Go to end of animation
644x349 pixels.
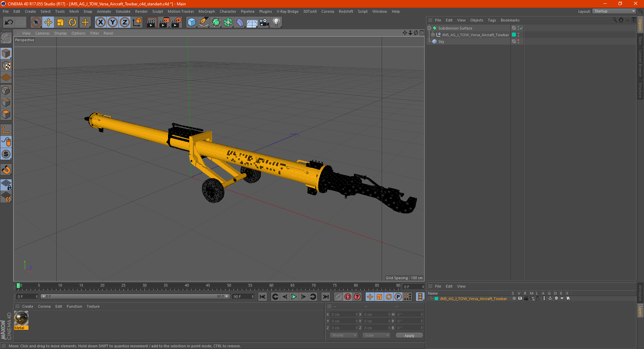tap(325, 297)
